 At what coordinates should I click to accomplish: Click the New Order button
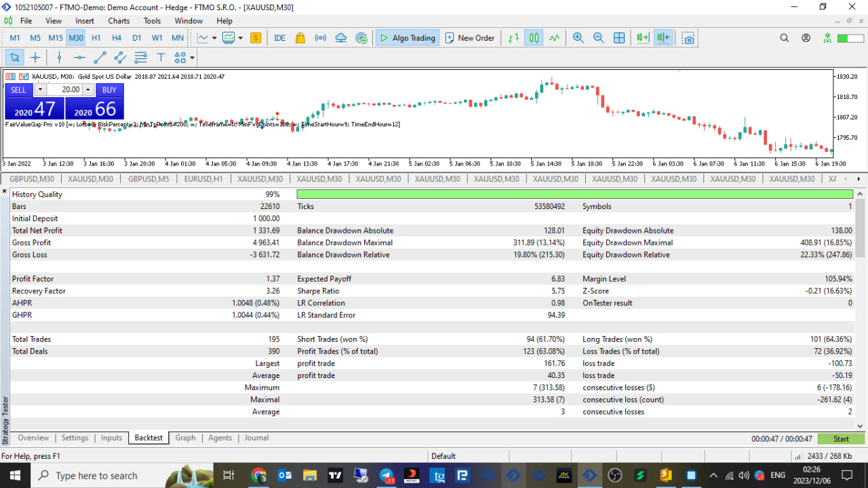coord(470,38)
